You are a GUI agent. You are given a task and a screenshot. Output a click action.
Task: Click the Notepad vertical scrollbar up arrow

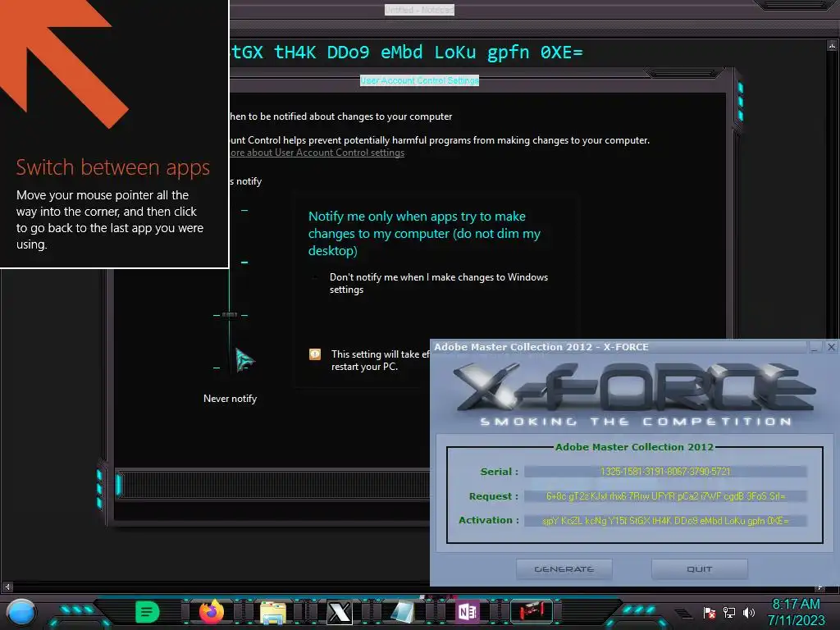[832, 46]
